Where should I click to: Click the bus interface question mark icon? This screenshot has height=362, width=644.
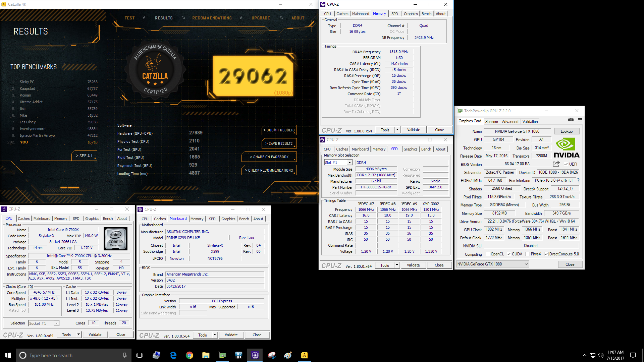(578, 180)
